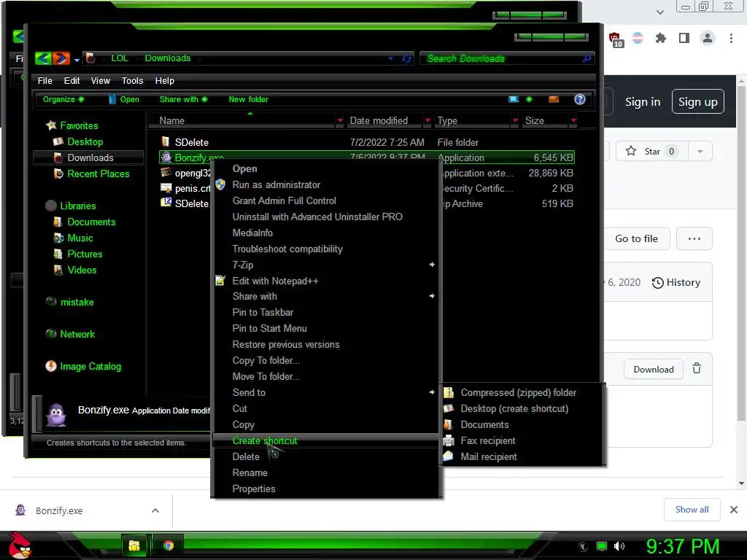The image size is (747, 560).
Task: Select Desktop under Favorites
Action: click(85, 142)
